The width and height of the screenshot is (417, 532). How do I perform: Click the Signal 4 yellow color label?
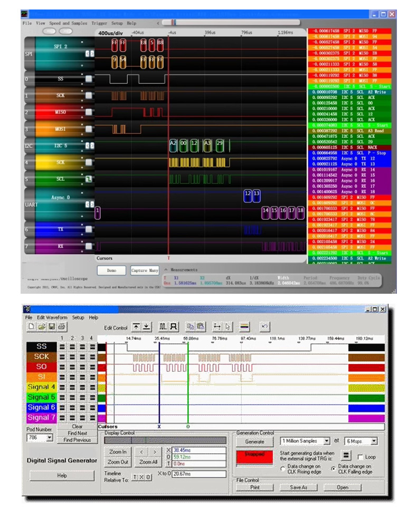click(x=41, y=387)
